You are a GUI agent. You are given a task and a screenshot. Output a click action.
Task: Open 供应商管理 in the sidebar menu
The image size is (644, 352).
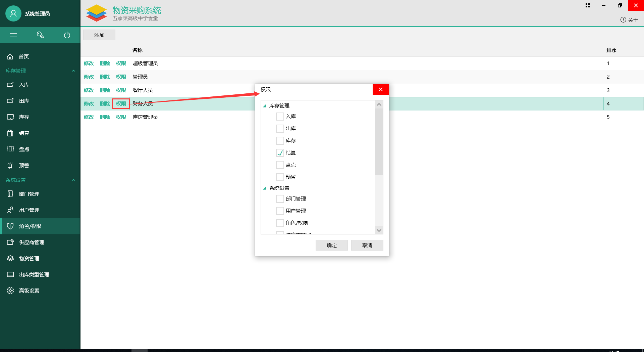[x=32, y=242]
